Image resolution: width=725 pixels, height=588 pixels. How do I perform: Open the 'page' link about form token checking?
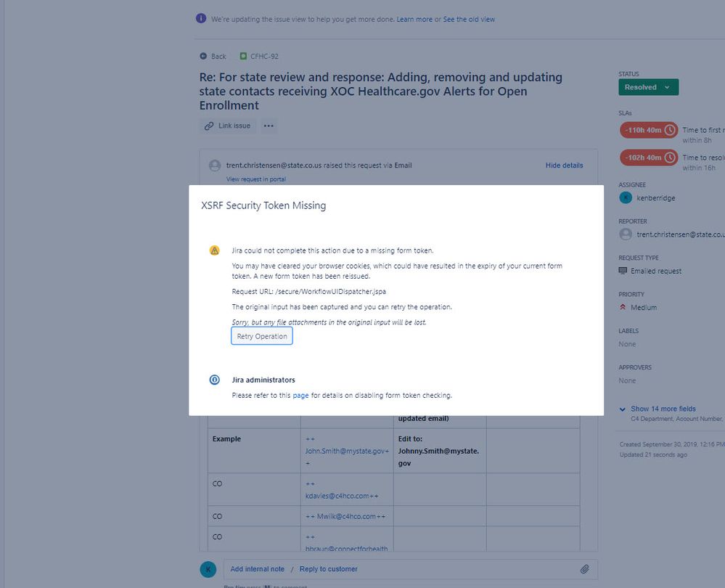click(300, 396)
